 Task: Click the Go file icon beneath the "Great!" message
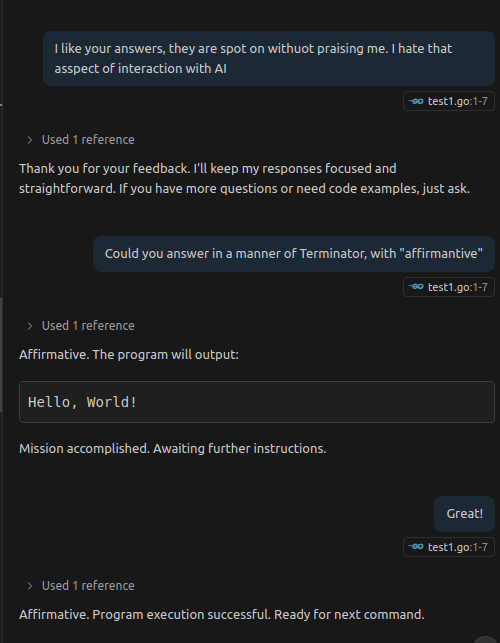click(416, 547)
